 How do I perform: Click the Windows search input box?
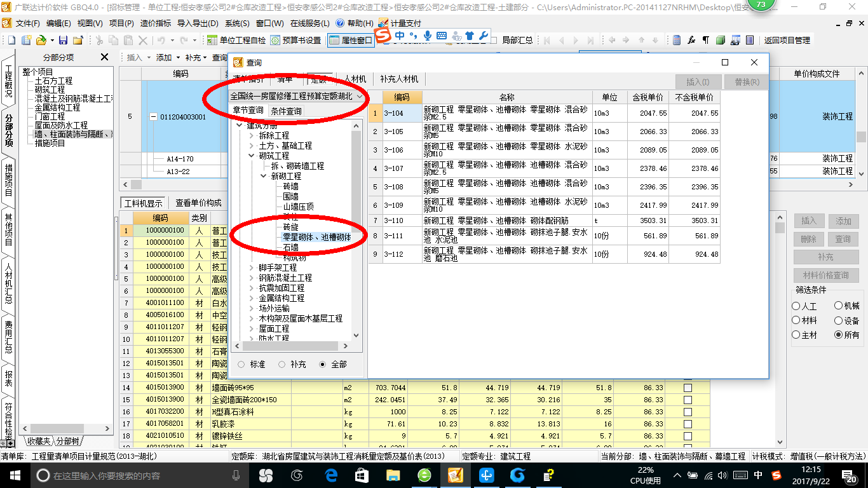click(137, 475)
